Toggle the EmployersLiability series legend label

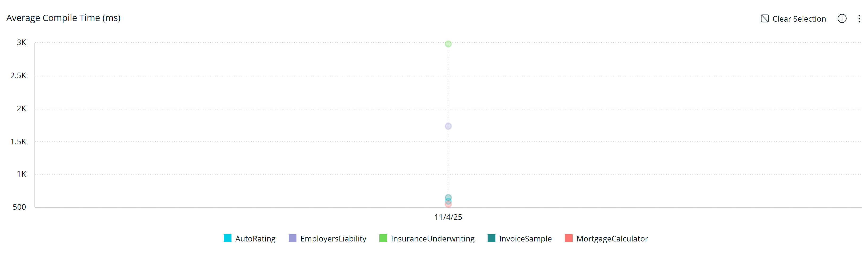click(x=333, y=239)
